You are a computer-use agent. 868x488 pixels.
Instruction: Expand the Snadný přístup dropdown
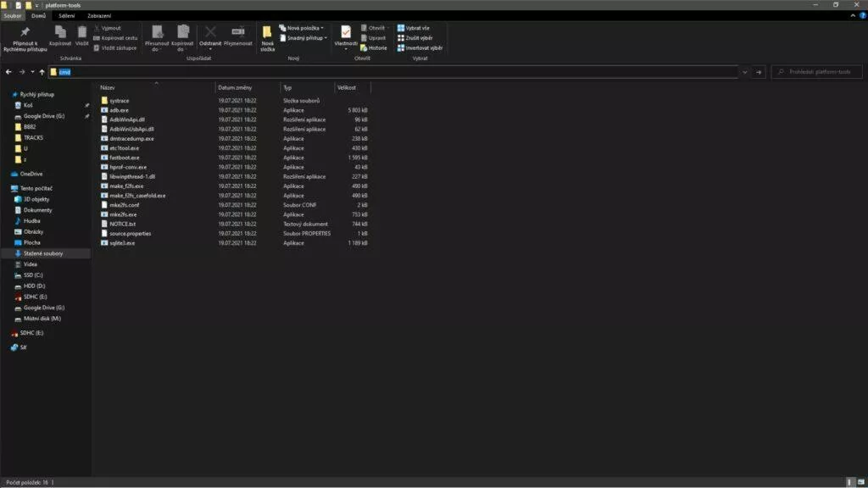click(x=305, y=37)
